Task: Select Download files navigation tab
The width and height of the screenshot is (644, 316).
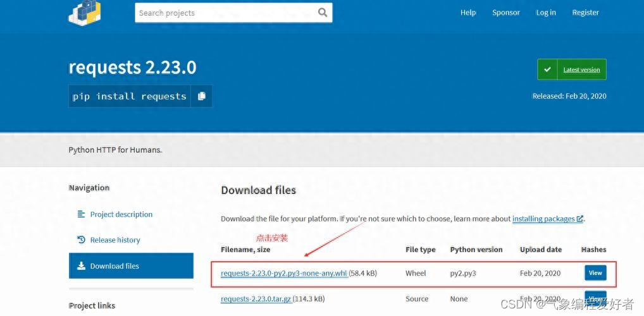Action: [131, 265]
